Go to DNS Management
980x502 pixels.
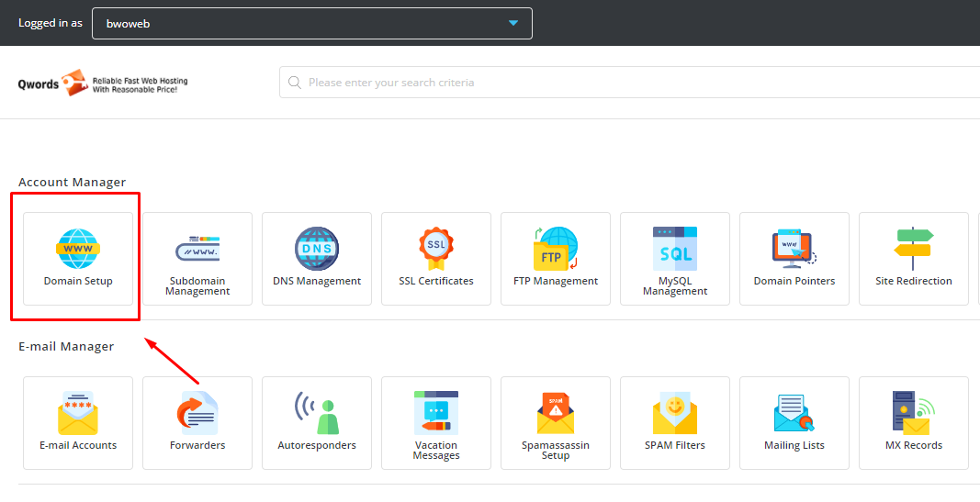(317, 259)
